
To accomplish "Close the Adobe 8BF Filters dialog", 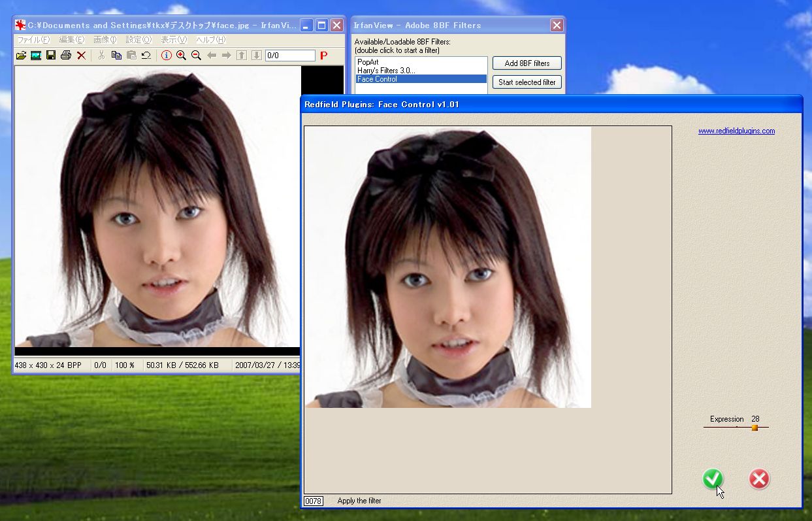I will pyautogui.click(x=557, y=25).
